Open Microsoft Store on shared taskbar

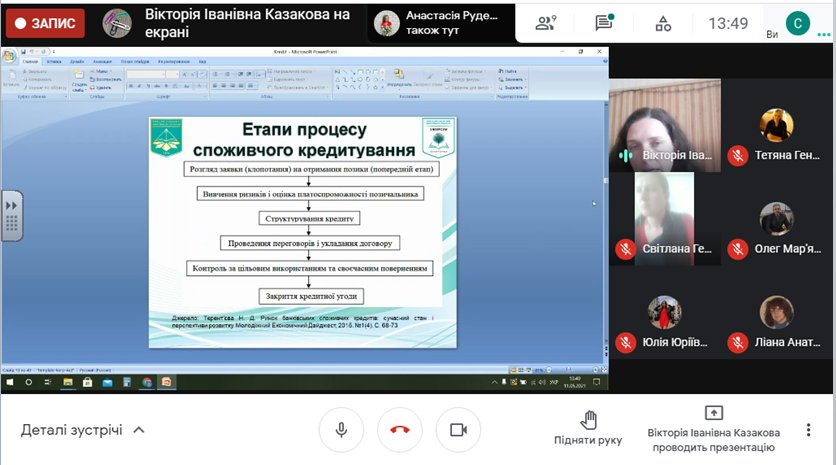tap(87, 382)
